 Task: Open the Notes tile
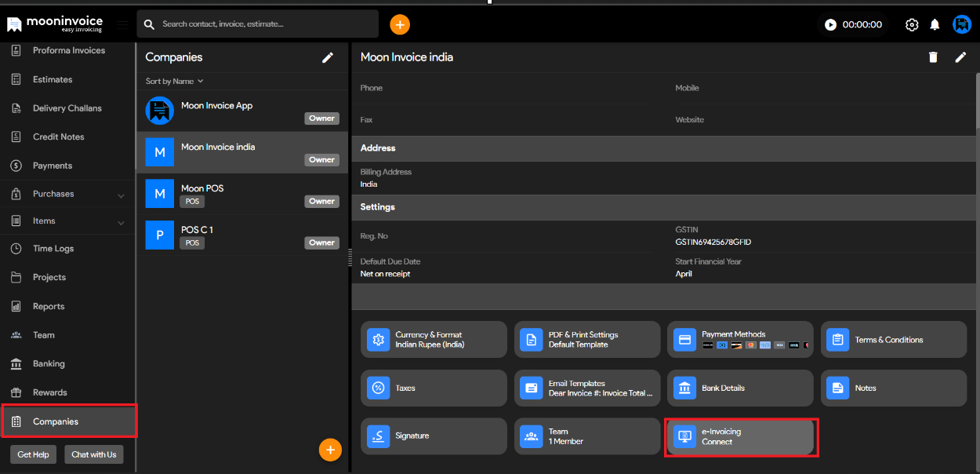894,388
